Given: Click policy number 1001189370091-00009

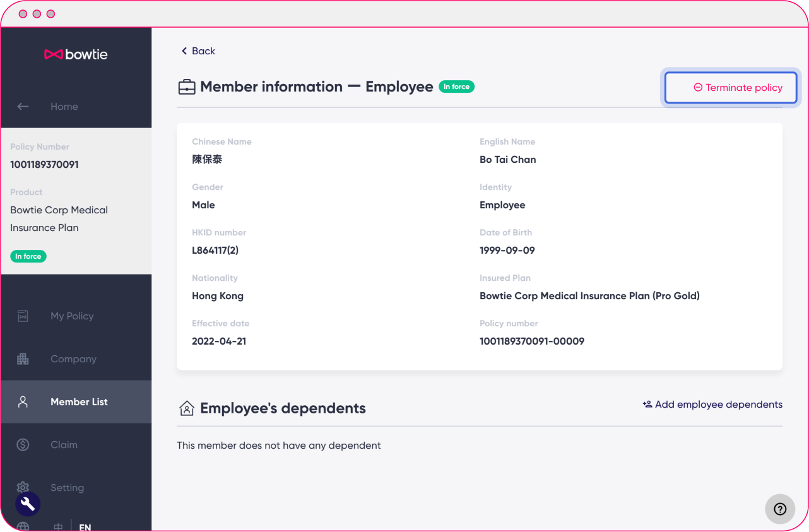Looking at the screenshot, I should pyautogui.click(x=532, y=341).
